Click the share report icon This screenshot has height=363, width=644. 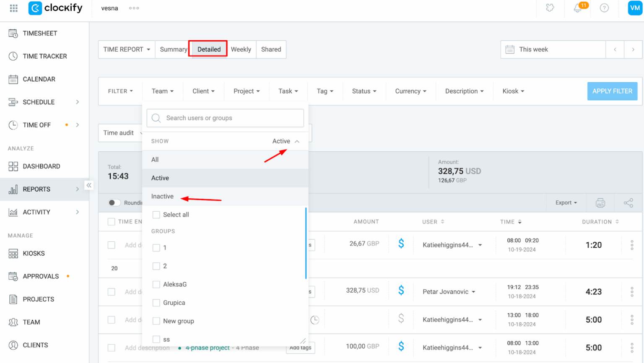[628, 202]
